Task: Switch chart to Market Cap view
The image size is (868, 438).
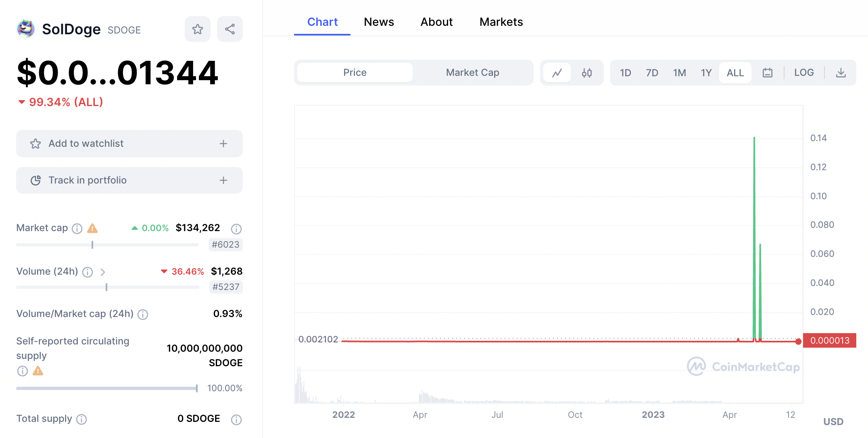Action: [x=472, y=73]
